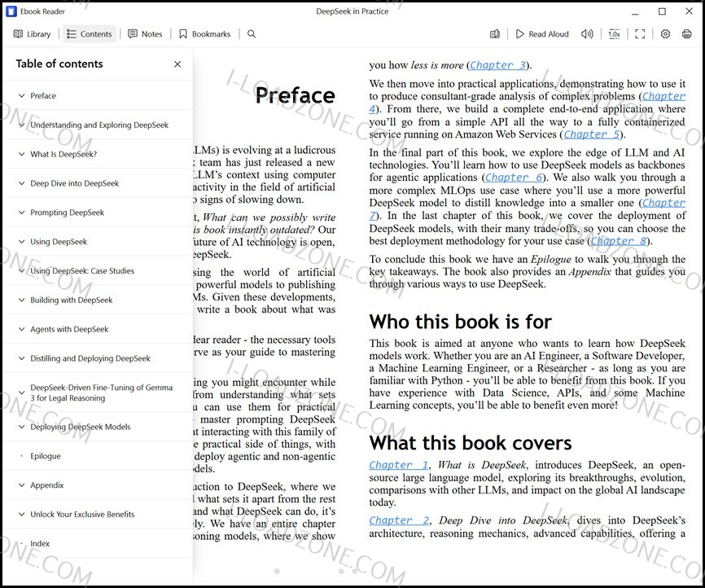Open Understanding and Exploring DeepSeek entry
Image resolution: width=705 pixels, height=588 pixels.
pyautogui.click(x=99, y=125)
